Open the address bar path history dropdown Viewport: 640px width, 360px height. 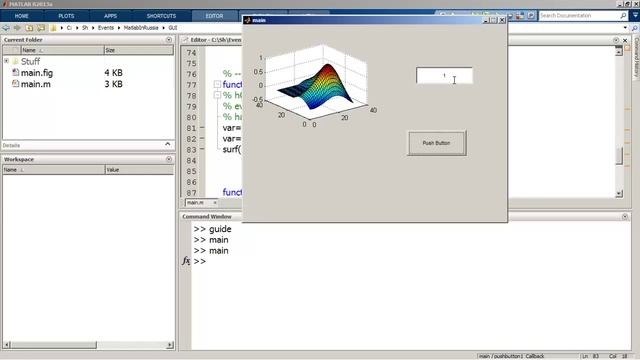[625, 28]
